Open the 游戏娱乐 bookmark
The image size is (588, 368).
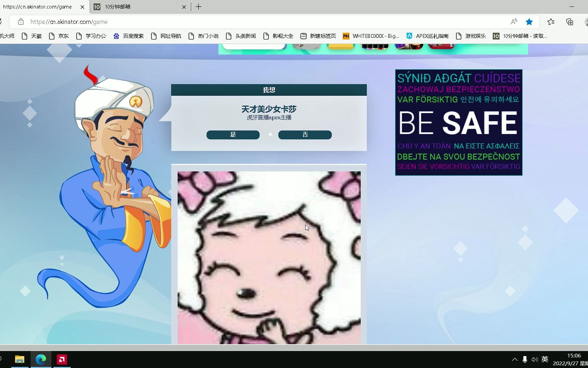[x=471, y=36]
